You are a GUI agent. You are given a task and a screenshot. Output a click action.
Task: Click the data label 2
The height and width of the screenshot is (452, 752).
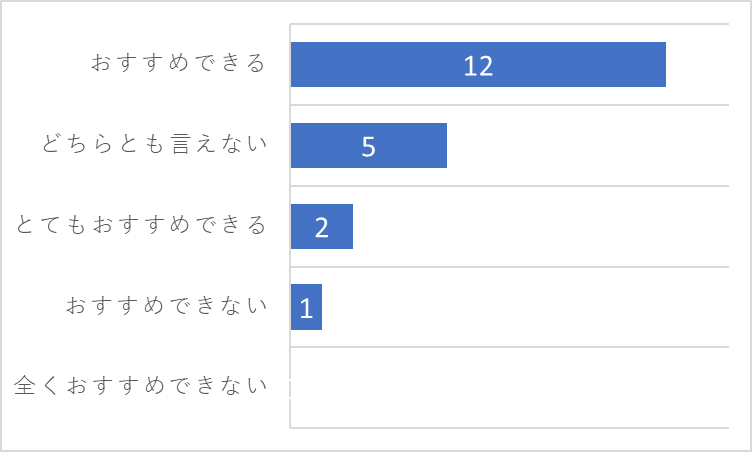click(322, 227)
